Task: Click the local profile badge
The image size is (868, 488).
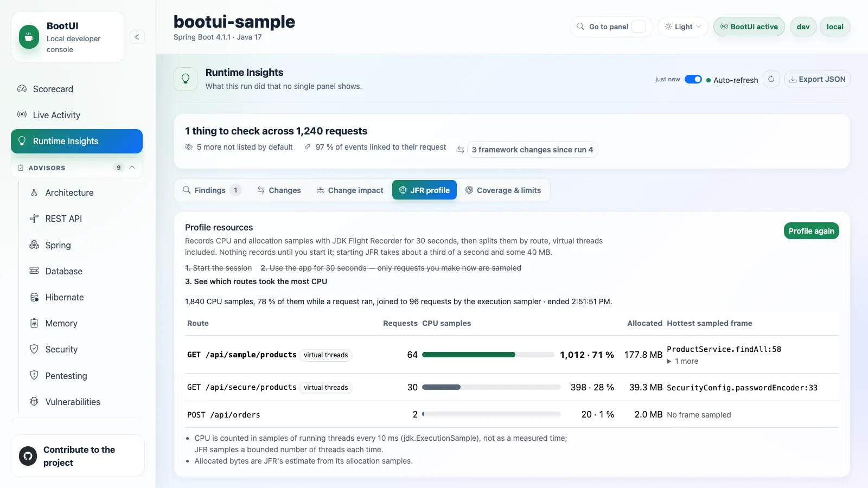Action: point(835,27)
